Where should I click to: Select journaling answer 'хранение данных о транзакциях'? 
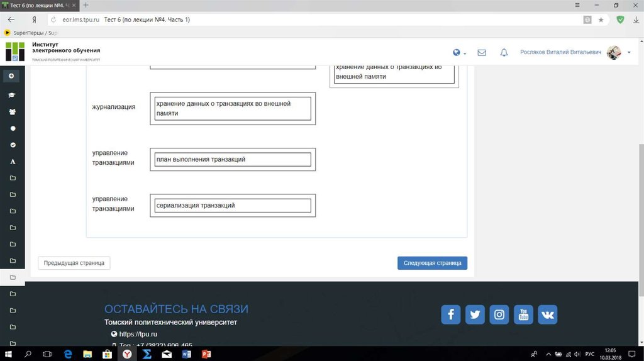click(233, 108)
